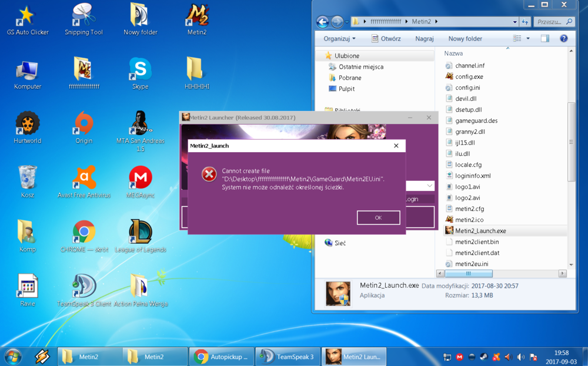The width and height of the screenshot is (588, 366).
Task: Select the ffffffffffffff folder on desktop
Action: tap(84, 74)
